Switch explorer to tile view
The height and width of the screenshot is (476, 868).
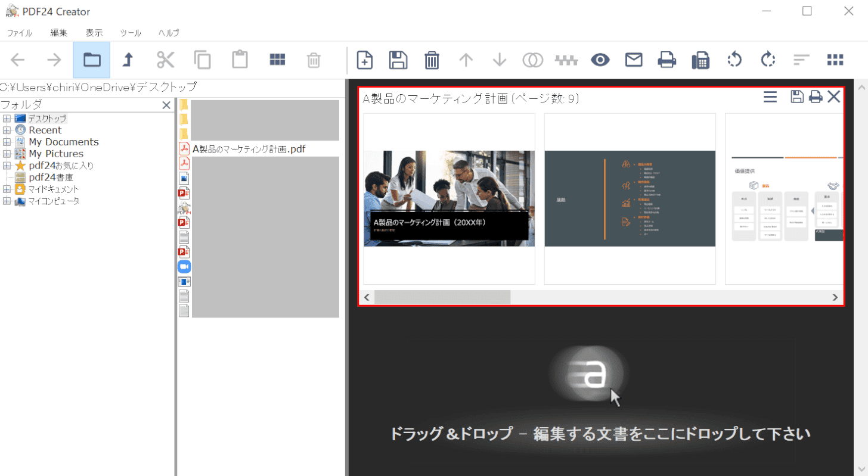[277, 60]
